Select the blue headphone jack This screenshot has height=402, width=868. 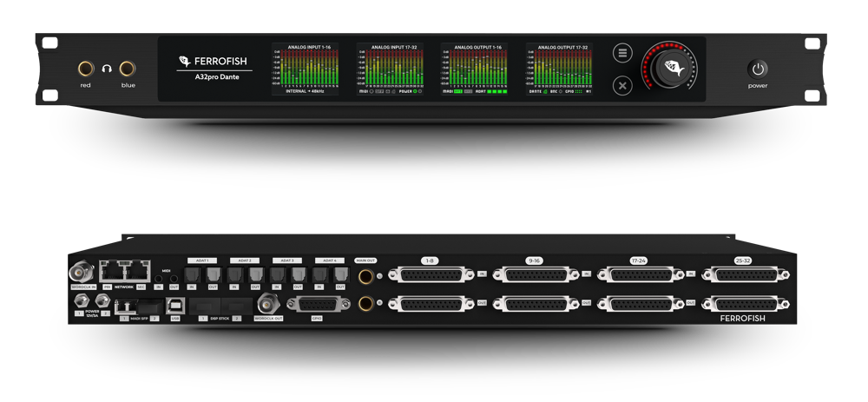coord(128,69)
